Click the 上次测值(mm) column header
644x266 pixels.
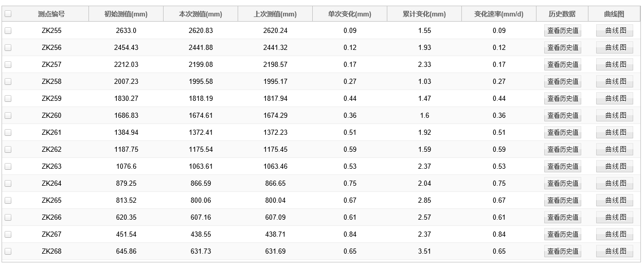coord(275,14)
